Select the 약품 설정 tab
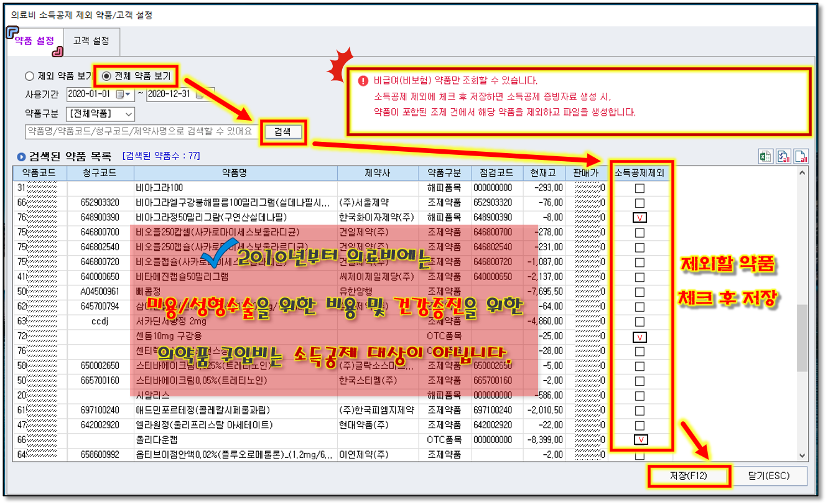This screenshot has height=504, width=828. pyautogui.click(x=34, y=41)
